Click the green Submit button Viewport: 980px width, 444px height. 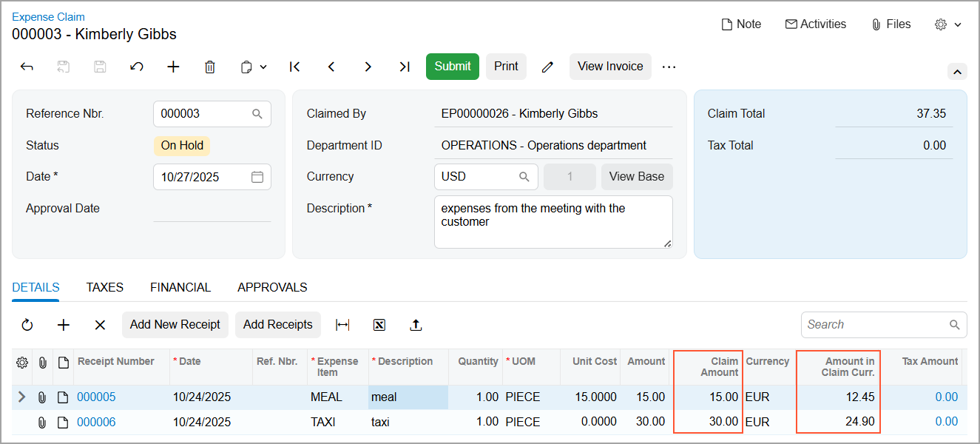[x=453, y=67]
